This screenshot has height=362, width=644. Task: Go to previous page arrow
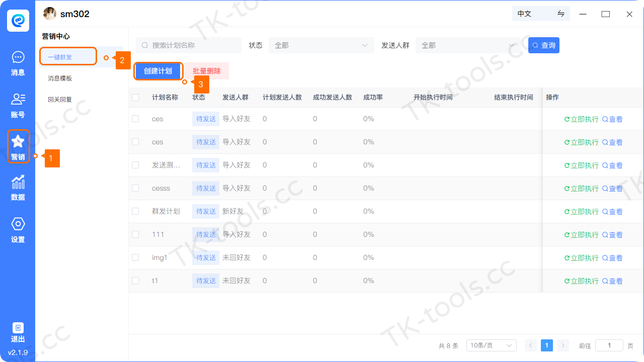[x=531, y=345]
